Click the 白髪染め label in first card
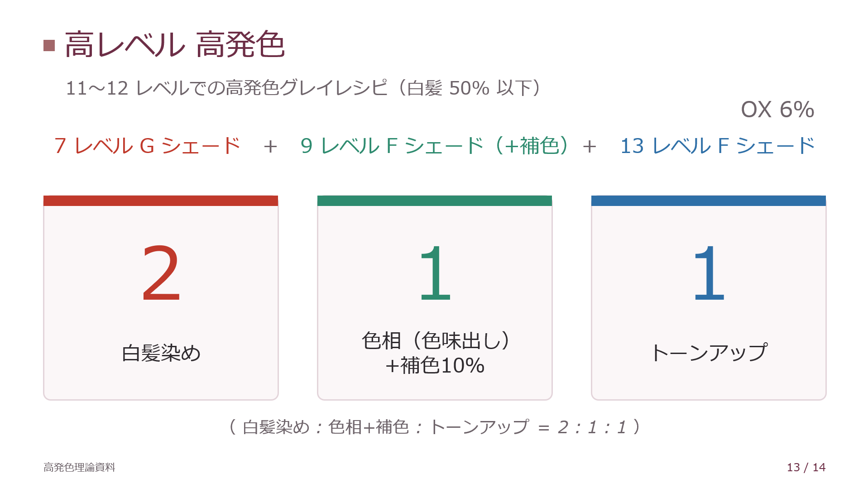The image size is (868, 488). pyautogui.click(x=161, y=353)
